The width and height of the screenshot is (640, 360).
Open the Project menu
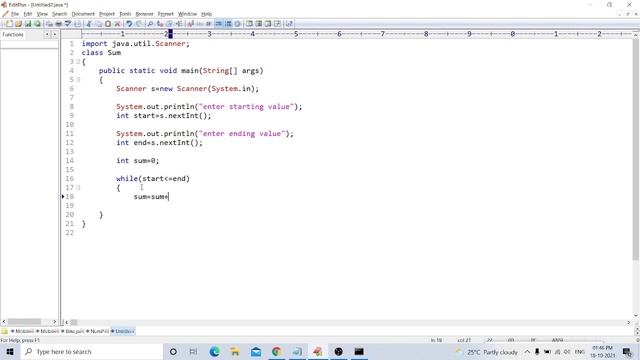pos(107,14)
